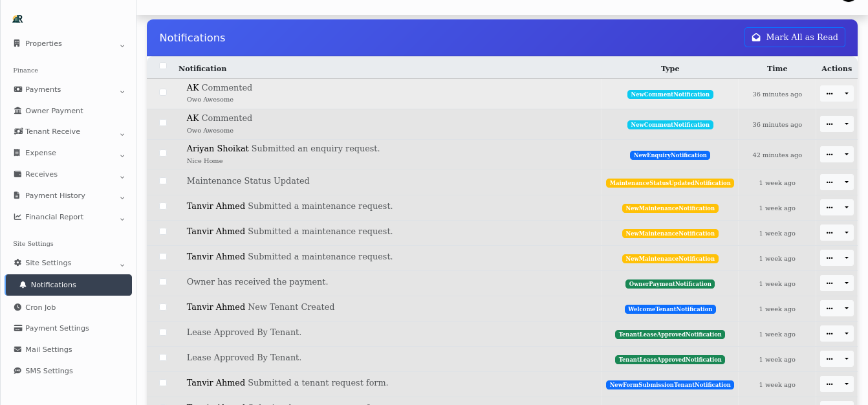Go to the Tenant Receive menu item
Image resolution: width=868 pixels, height=405 pixels.
(52, 131)
